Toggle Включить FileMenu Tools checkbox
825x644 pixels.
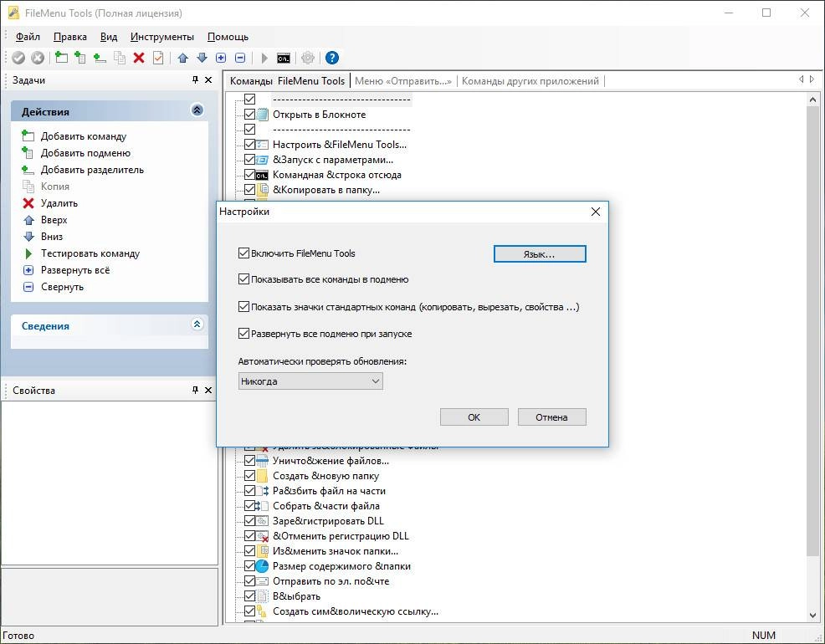pyautogui.click(x=243, y=253)
